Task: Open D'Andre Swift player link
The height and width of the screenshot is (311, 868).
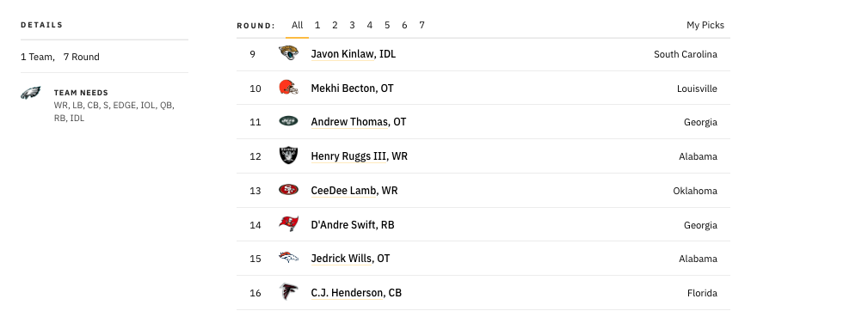Action: (343, 225)
